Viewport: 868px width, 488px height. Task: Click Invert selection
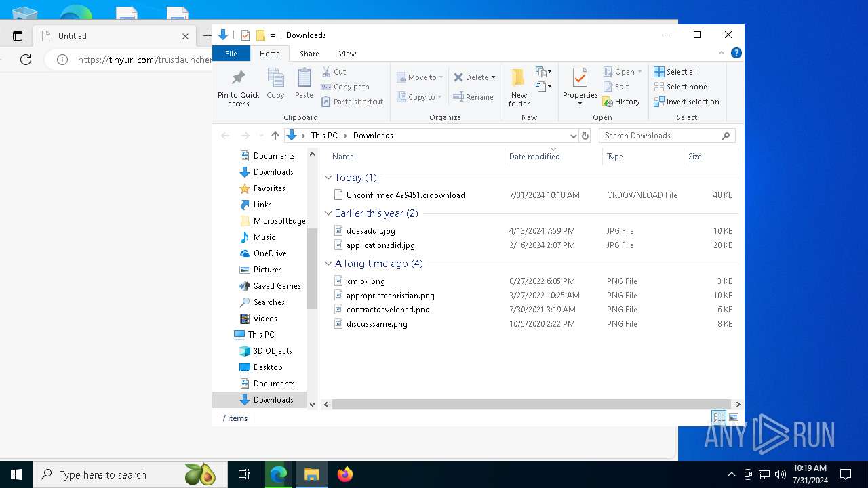(686, 102)
